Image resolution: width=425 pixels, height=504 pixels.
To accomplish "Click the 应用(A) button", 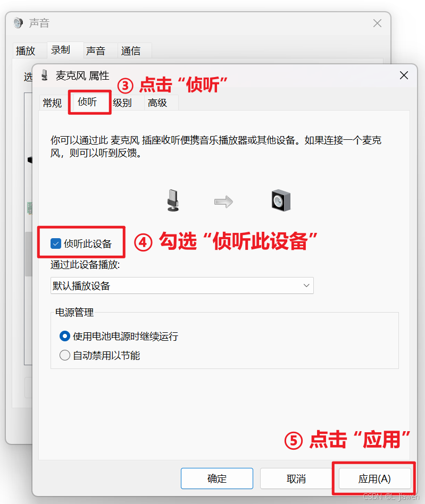I will (374, 478).
